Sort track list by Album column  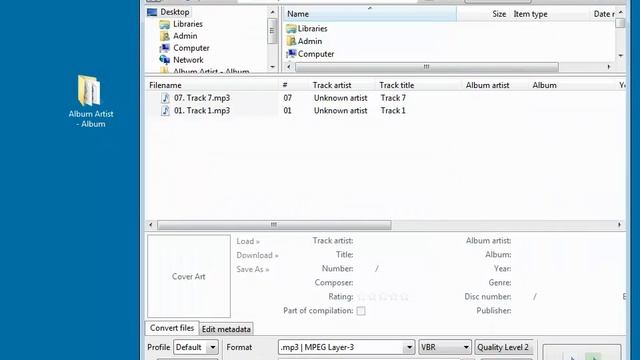pyautogui.click(x=544, y=85)
